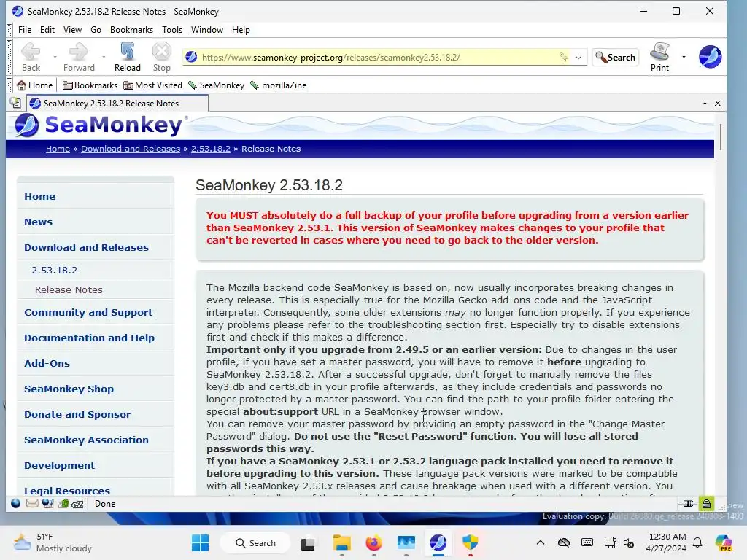Collapse the menu bar grippy handle

tap(9, 29)
